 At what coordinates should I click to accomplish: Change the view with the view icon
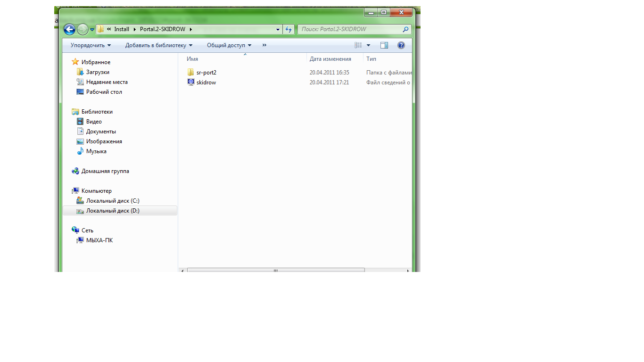click(x=358, y=45)
